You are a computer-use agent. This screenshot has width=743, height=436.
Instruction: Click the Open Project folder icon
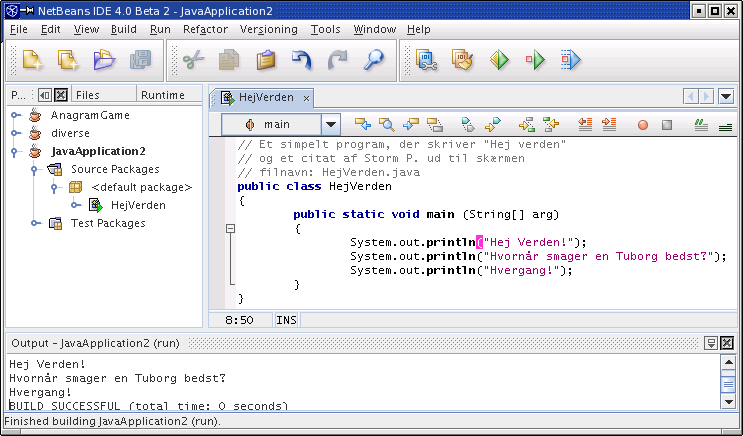(104, 61)
